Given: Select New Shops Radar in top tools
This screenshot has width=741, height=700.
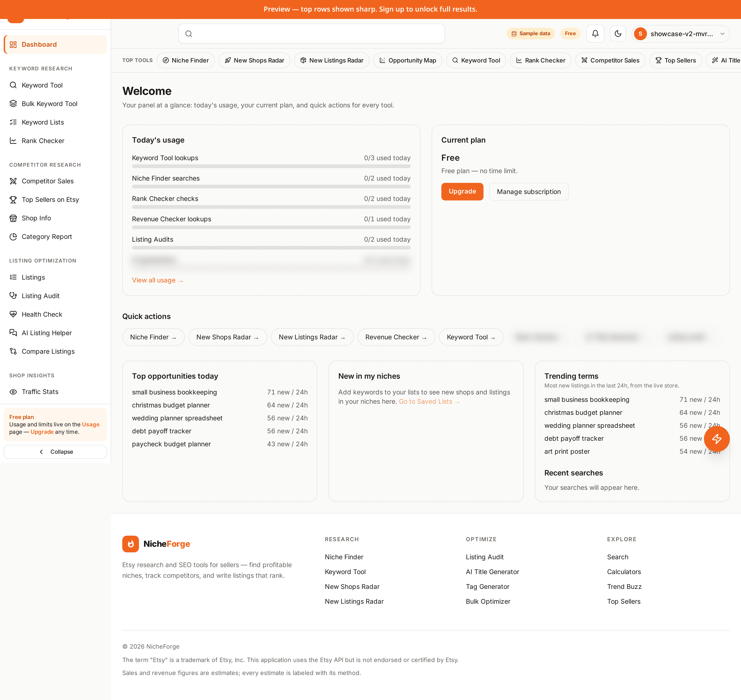Looking at the screenshot, I should tap(254, 60).
